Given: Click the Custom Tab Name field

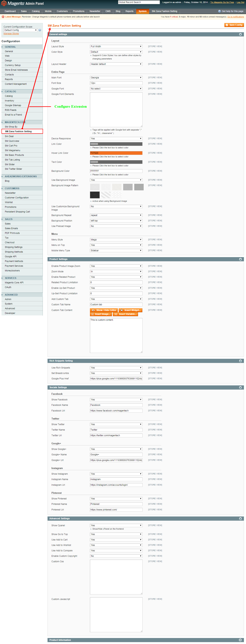Looking at the screenshot, I should pyautogui.click(x=116, y=305).
